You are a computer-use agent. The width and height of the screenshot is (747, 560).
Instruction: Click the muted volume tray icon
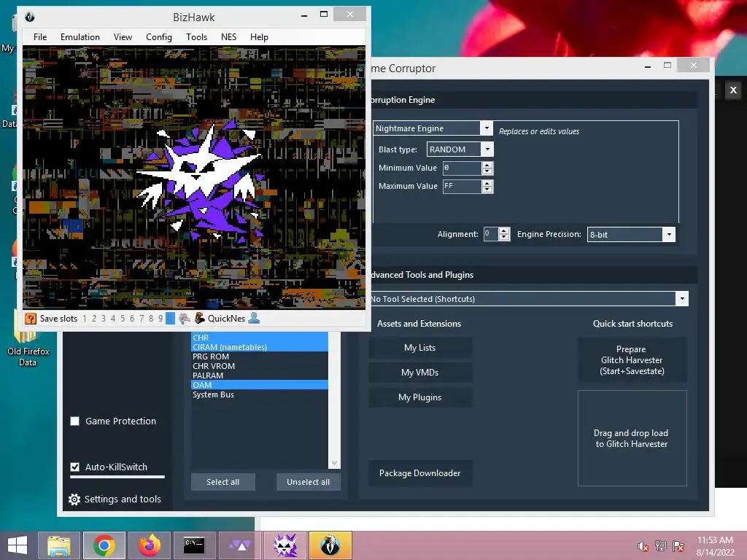pyautogui.click(x=643, y=546)
